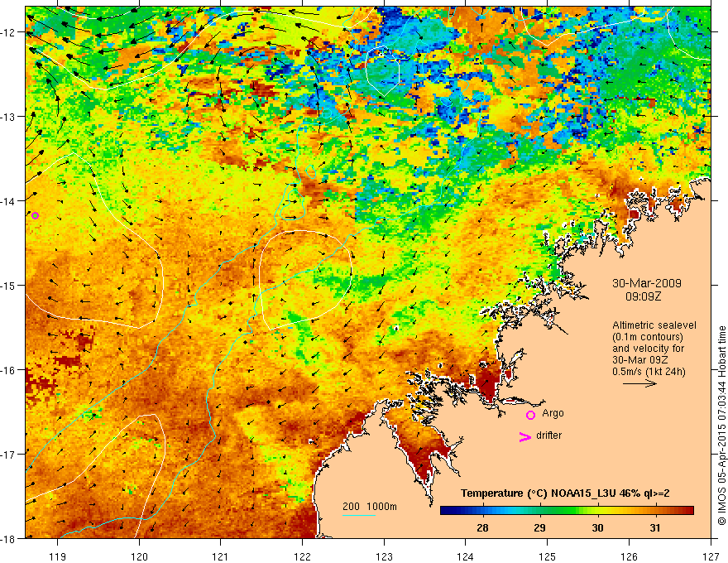
Task: Click the '(0.1m contours)' caption line
Action: [x=648, y=337]
